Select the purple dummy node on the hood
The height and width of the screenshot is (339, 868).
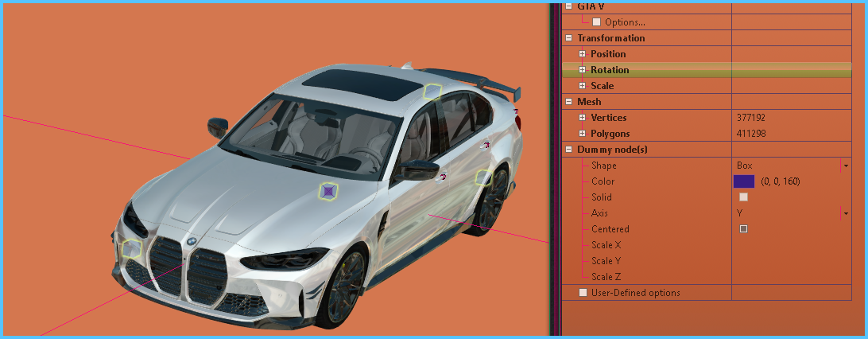328,192
